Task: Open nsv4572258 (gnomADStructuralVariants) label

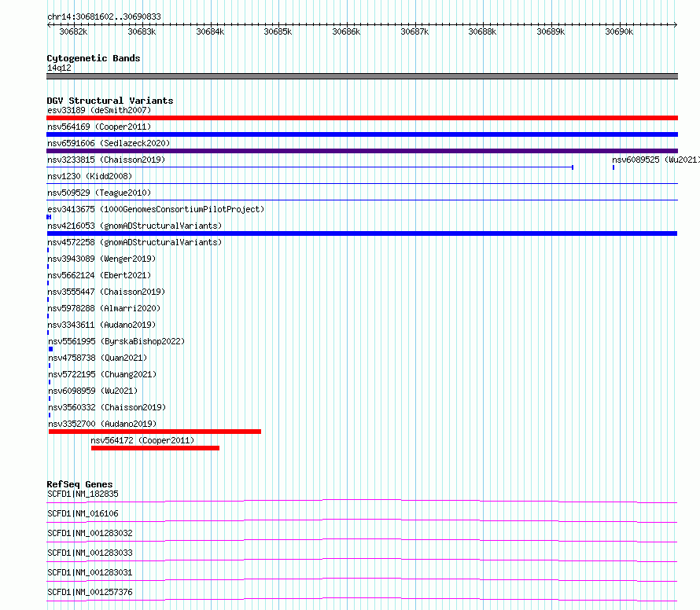Action: click(134, 242)
